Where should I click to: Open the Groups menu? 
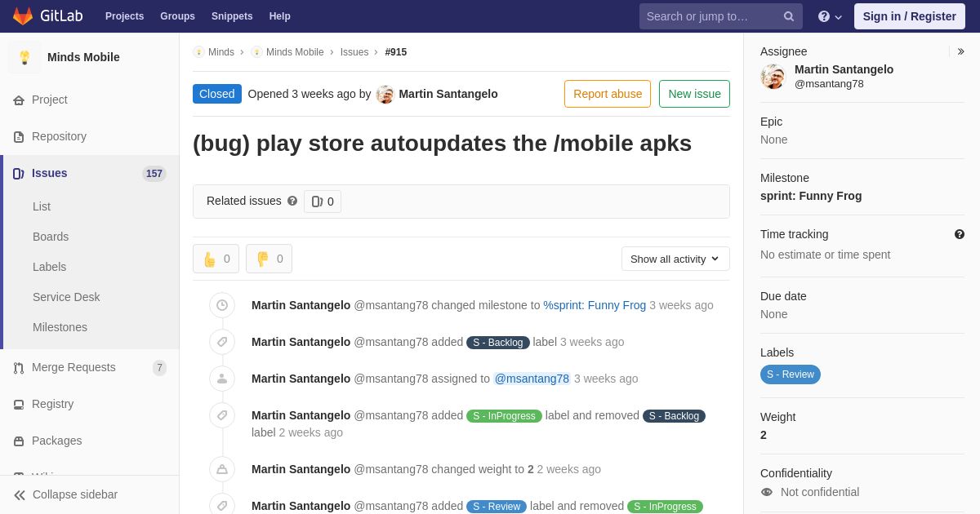tap(177, 16)
